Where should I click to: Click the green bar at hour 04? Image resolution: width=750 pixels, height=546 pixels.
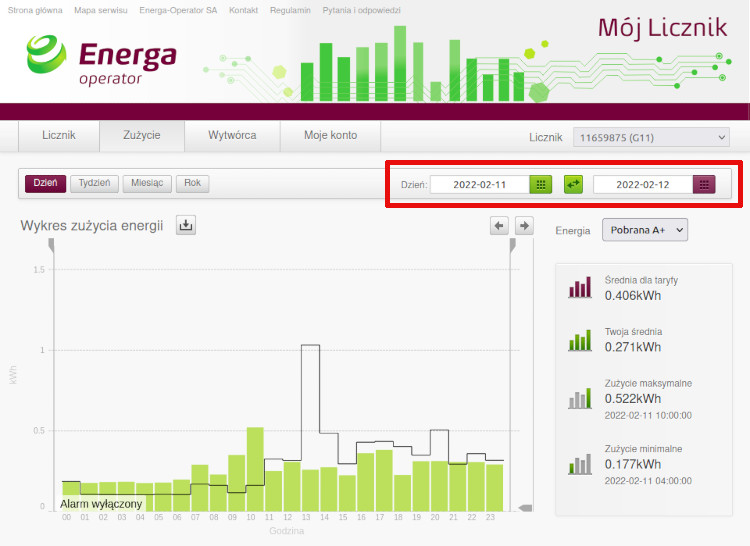point(144,497)
